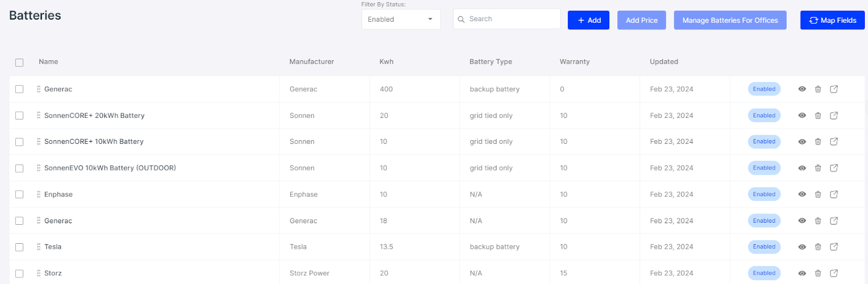This screenshot has height=284, width=868.
Task: Click drag handle of Generac 18 Kwh row
Action: [39, 220]
